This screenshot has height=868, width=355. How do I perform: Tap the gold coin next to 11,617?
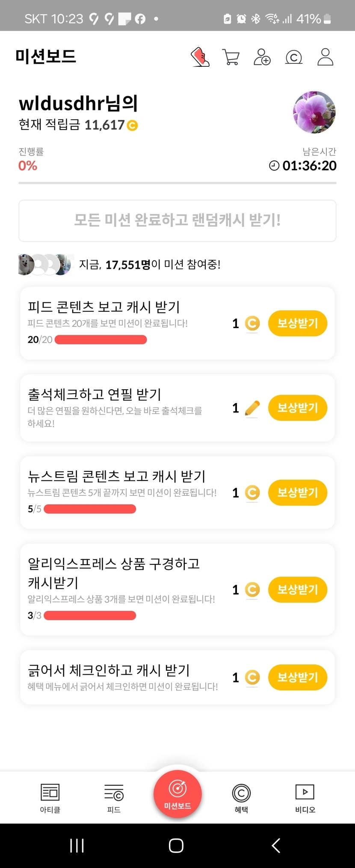[132, 125]
